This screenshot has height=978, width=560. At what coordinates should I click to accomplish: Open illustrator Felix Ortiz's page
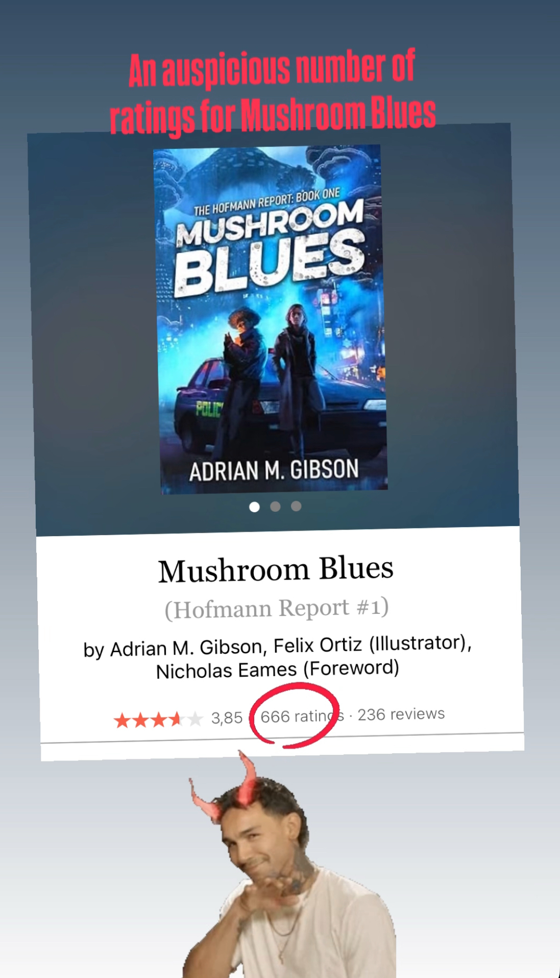coord(318,645)
